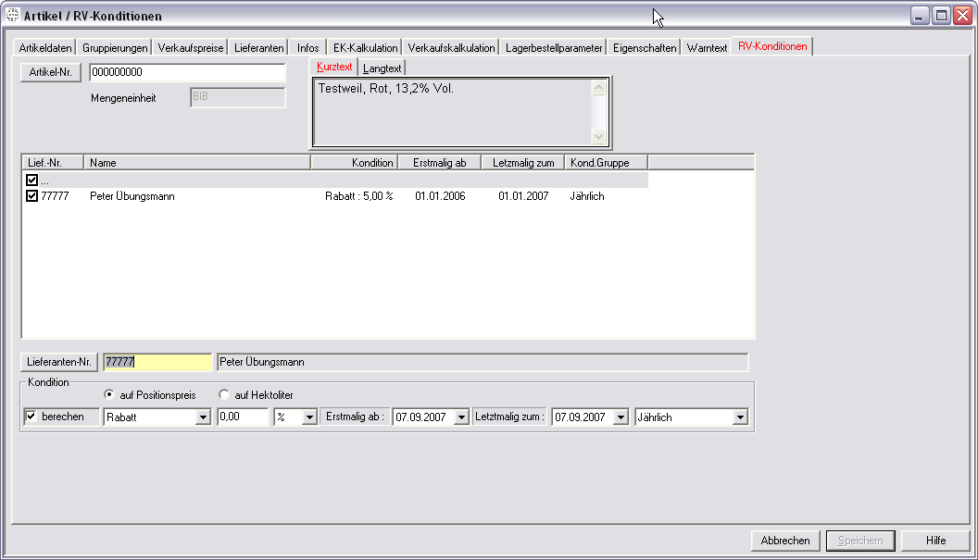
Task: Click the Abbrechen button
Action: 785,541
